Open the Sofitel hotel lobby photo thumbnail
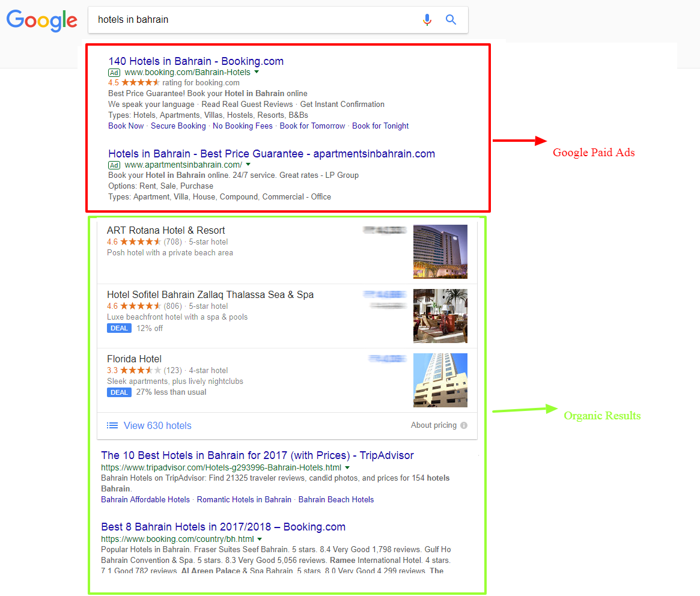Viewport: 700px width, 596px height. coord(440,316)
